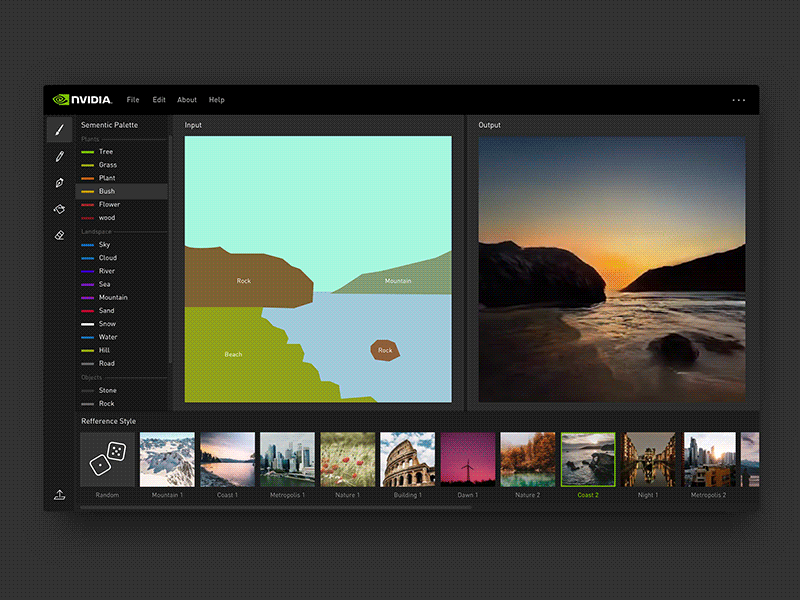Select the Pen tool

pyautogui.click(x=59, y=182)
